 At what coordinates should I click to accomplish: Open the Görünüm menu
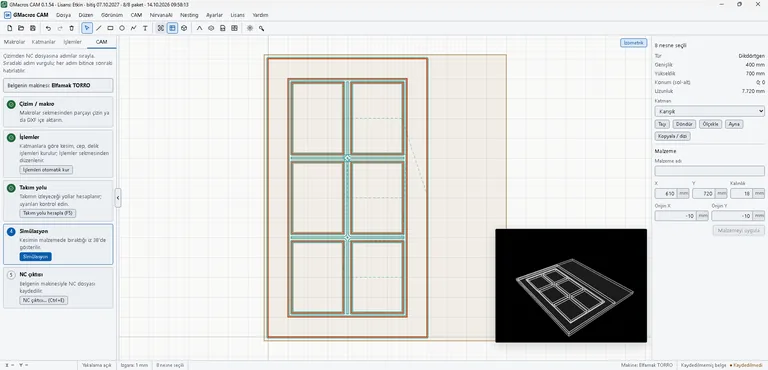click(x=112, y=15)
